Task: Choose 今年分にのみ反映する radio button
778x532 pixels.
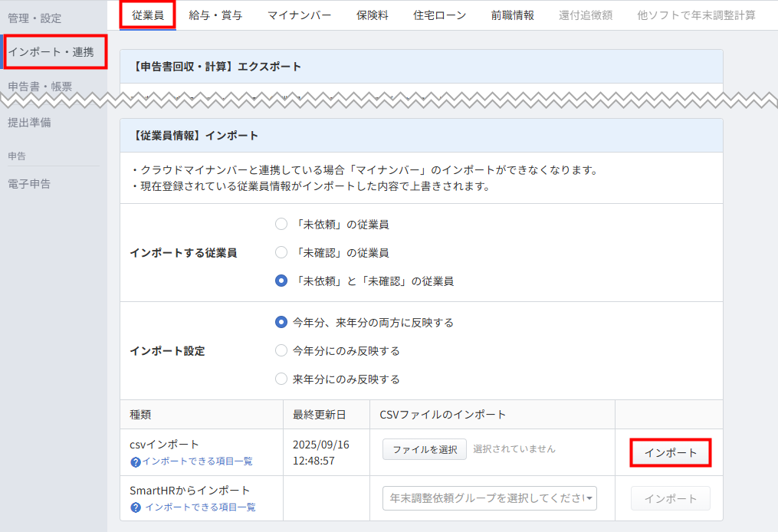Action: pyautogui.click(x=281, y=351)
